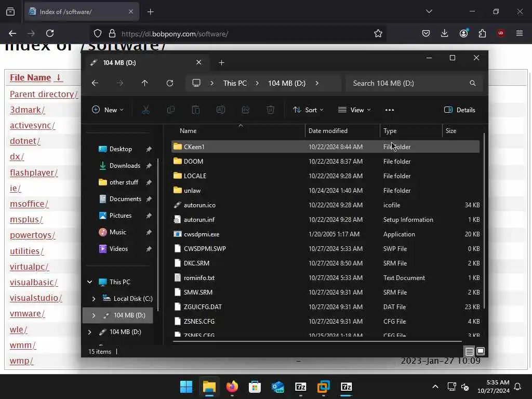Screen dimensions: 532x399
Task: Toggle the Details pane button
Action: pos(459,110)
